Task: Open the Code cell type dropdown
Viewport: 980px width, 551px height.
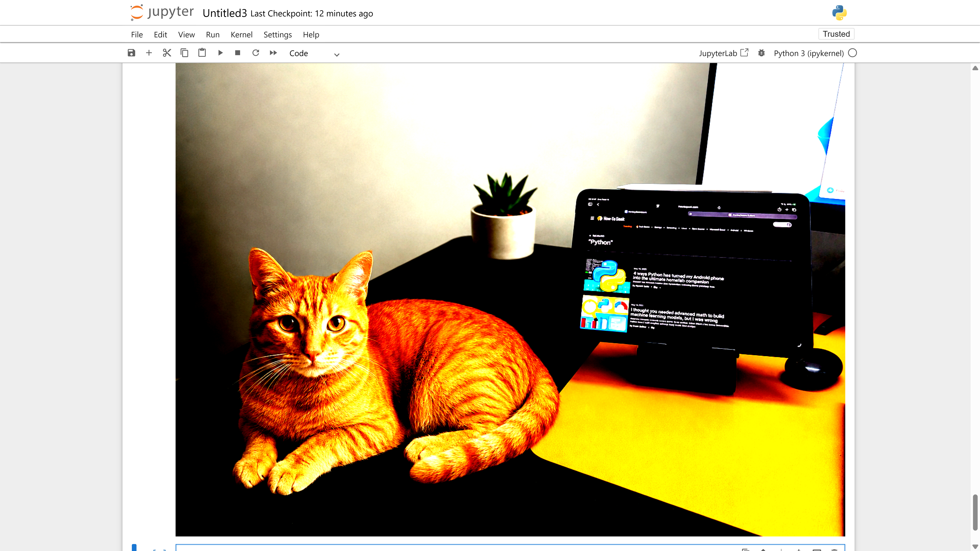Action: [x=314, y=54]
